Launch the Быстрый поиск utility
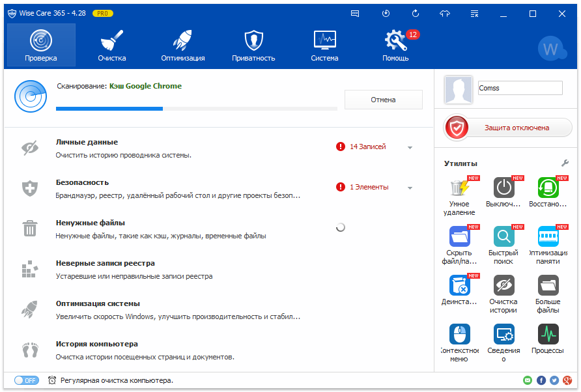The image size is (581, 392). [x=503, y=236]
